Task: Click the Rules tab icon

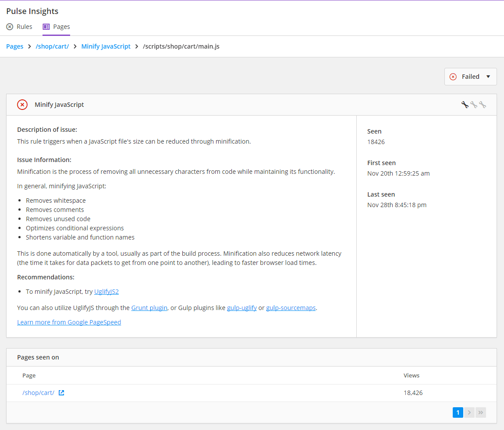Action: 10,26
